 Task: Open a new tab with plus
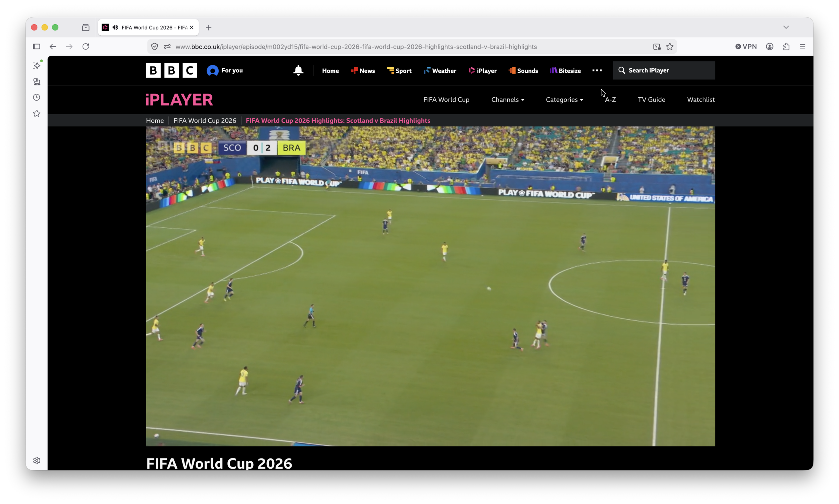point(209,28)
